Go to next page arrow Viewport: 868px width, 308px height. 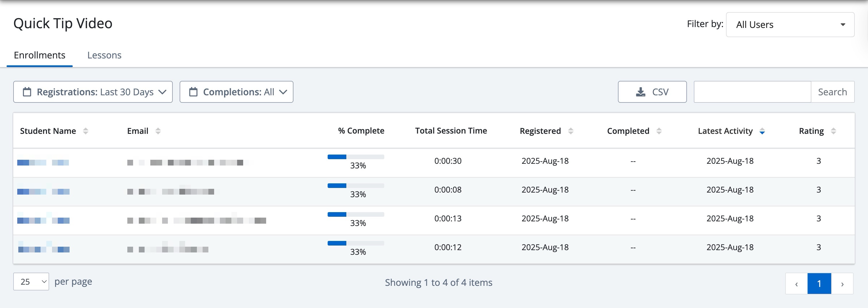(842, 284)
